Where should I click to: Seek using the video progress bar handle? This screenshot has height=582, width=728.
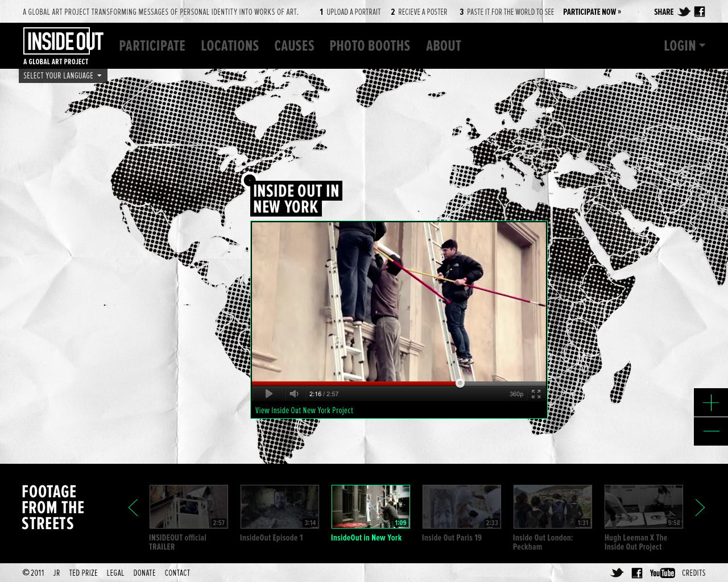(460, 383)
